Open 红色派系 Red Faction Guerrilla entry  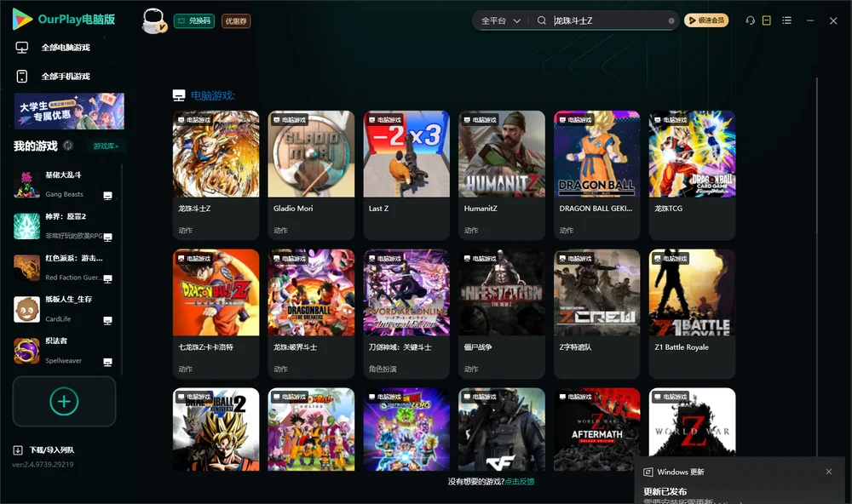click(x=64, y=267)
